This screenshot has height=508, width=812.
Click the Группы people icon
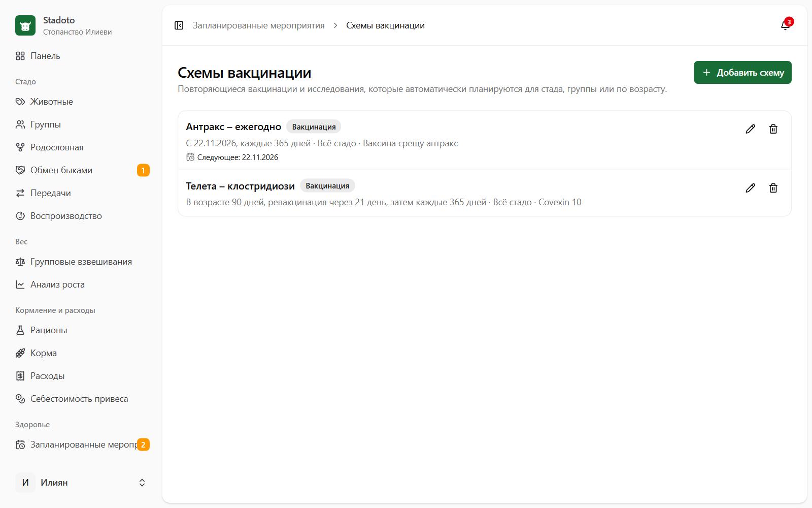[20, 124]
